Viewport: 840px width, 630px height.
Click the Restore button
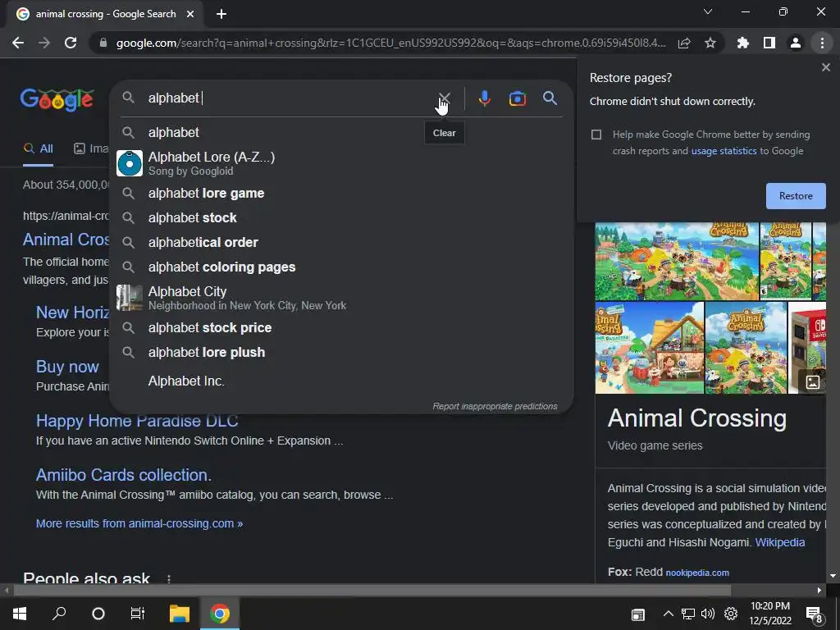point(796,196)
